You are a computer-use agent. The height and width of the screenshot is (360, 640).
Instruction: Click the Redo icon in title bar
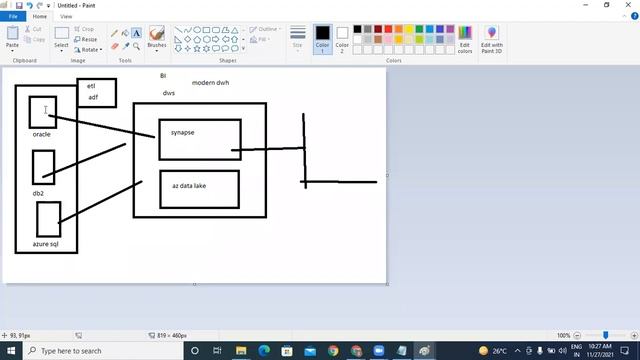(x=40, y=5)
